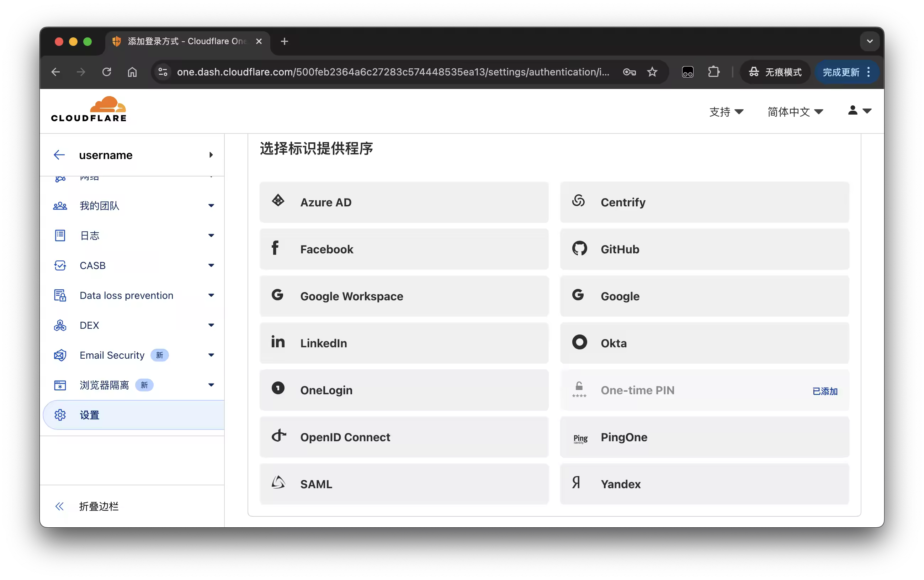Click the Okta circle icon
This screenshot has width=924, height=580.
click(x=579, y=342)
